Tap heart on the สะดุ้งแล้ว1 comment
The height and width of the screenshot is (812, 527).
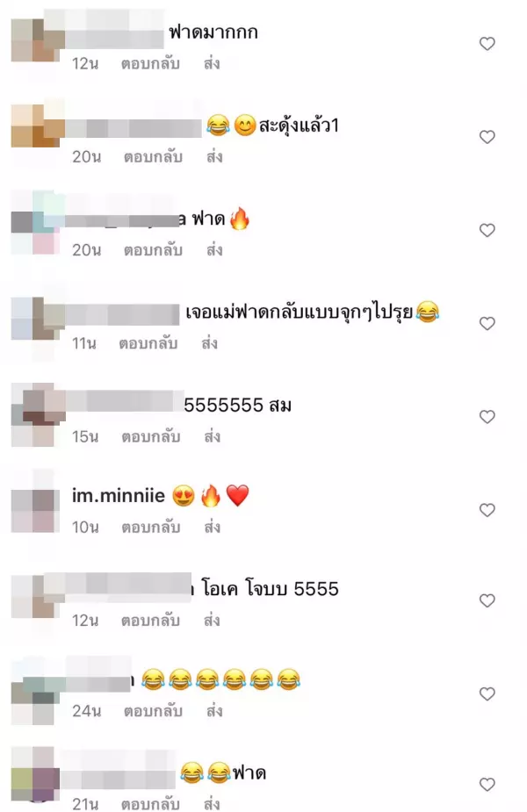(487, 137)
